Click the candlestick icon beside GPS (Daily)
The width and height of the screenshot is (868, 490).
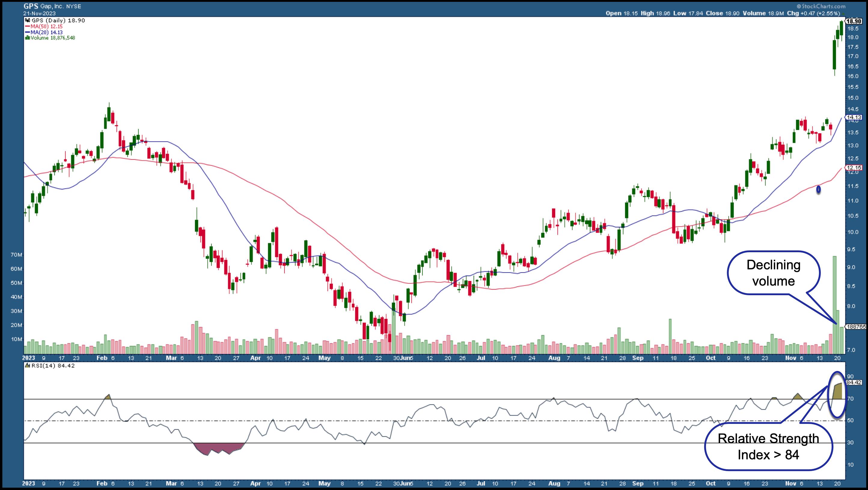coord(28,20)
